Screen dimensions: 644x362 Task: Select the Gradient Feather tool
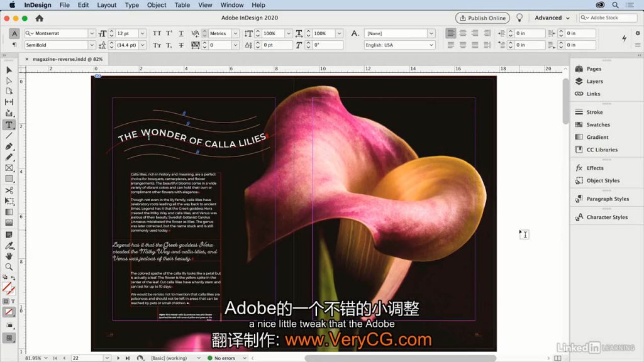point(9,223)
